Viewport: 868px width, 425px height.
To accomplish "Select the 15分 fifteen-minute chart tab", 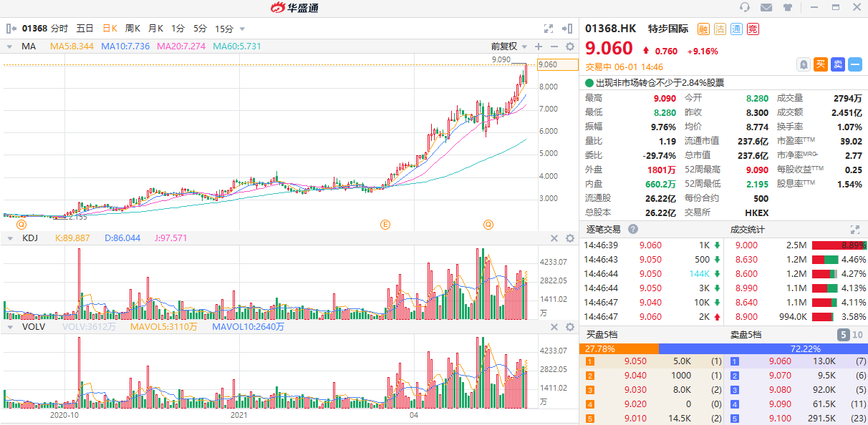I will (x=224, y=29).
